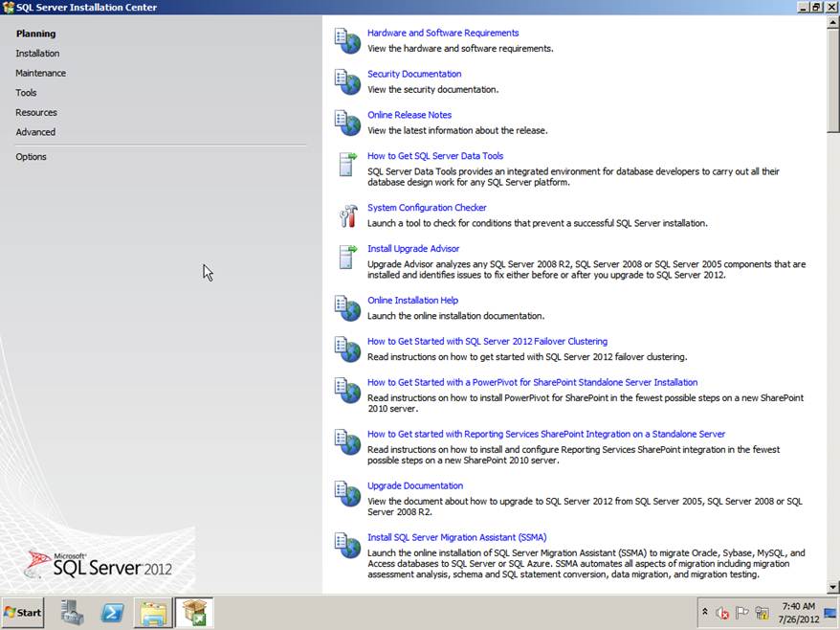Click the server icon beside How to Get SQL Server Data Tools
This screenshot has height=630, width=840.
(347, 164)
